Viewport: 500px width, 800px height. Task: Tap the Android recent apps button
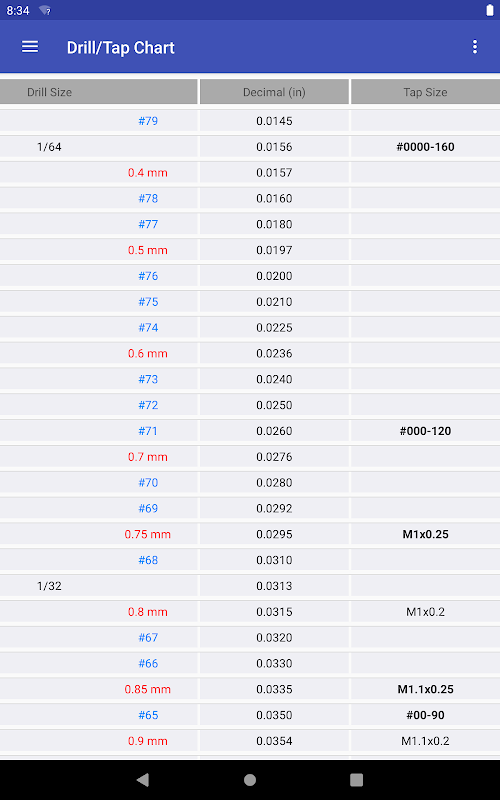pos(357,780)
